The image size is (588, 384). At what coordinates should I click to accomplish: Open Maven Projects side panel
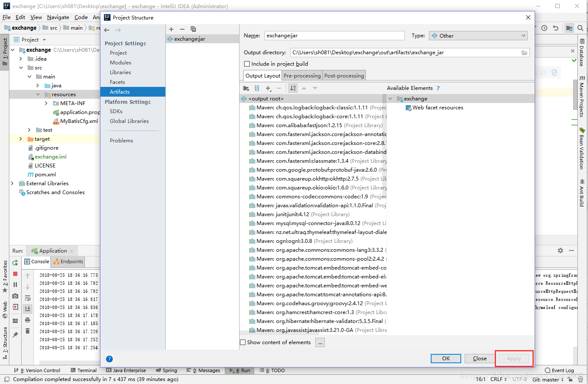[x=582, y=96]
